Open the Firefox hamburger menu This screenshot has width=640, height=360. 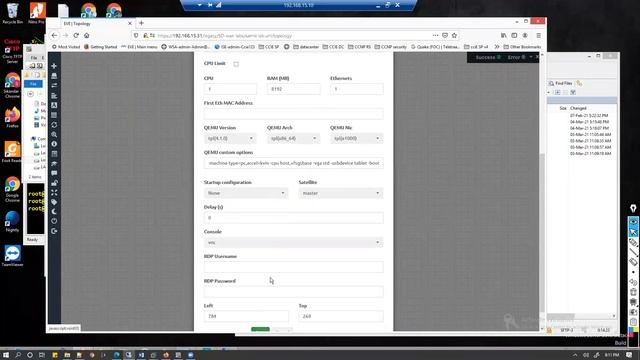[x=538, y=36]
